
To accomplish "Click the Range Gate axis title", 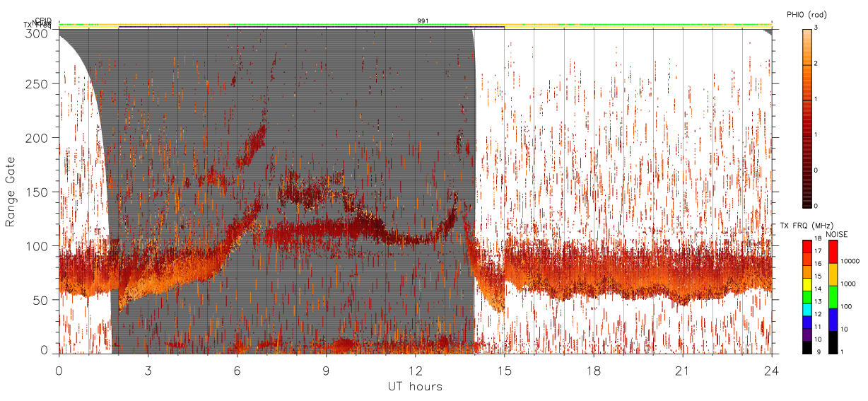I will point(11,192).
